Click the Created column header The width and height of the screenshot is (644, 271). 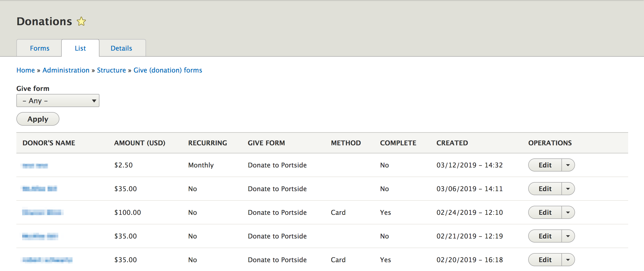pos(452,143)
